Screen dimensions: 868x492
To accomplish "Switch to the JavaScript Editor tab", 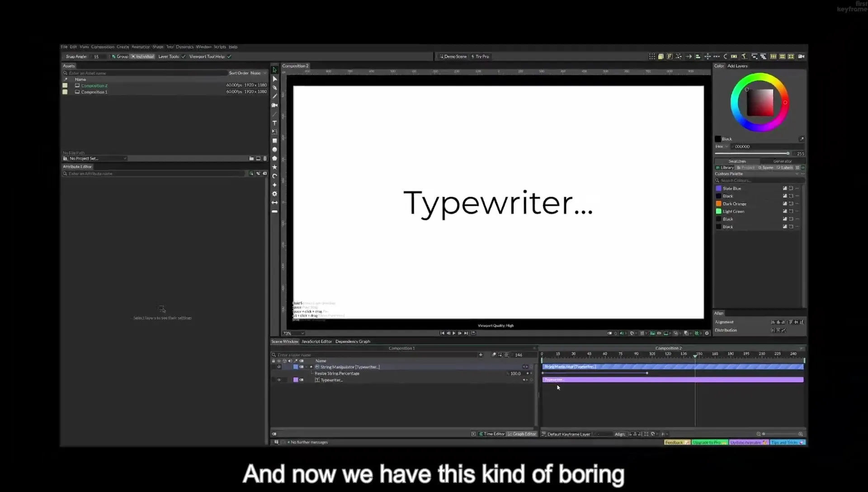I will point(316,341).
